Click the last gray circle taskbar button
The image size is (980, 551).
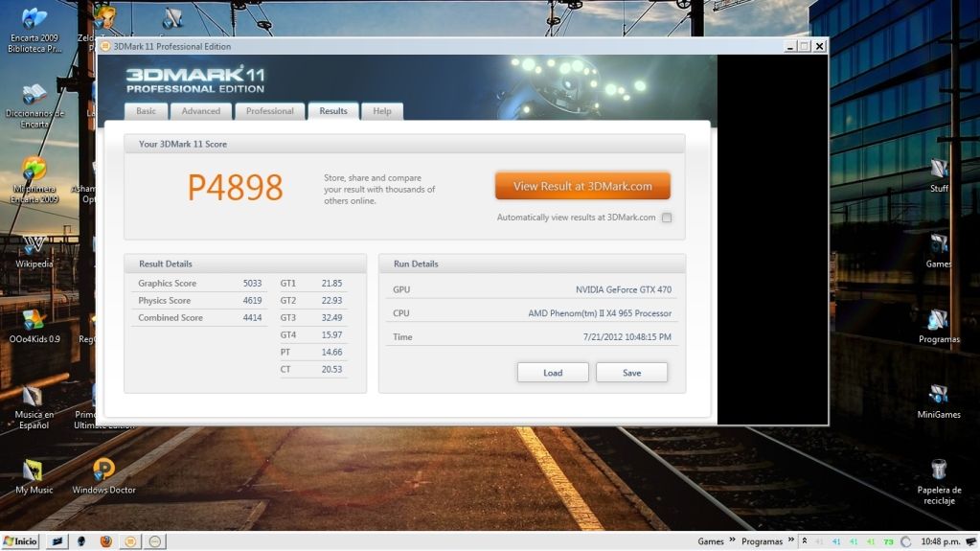(155, 541)
